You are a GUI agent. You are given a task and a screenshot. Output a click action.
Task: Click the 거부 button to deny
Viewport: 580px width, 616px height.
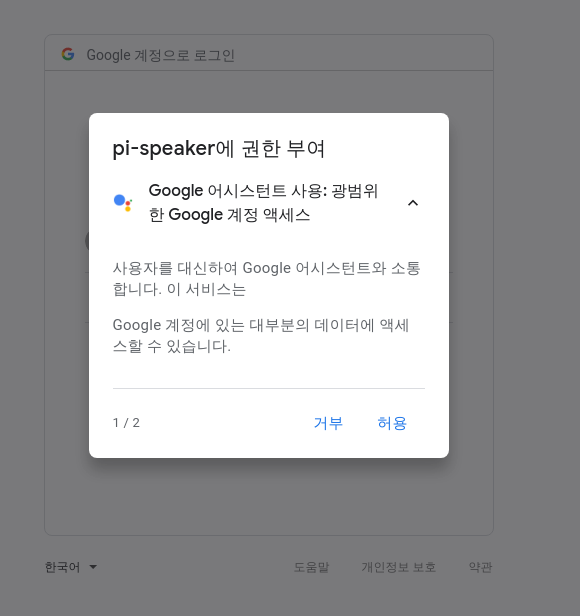[x=328, y=423]
